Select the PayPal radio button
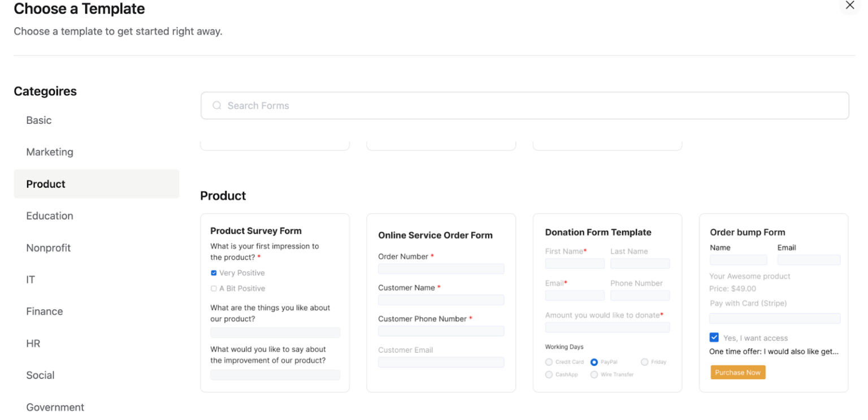 [594, 362]
